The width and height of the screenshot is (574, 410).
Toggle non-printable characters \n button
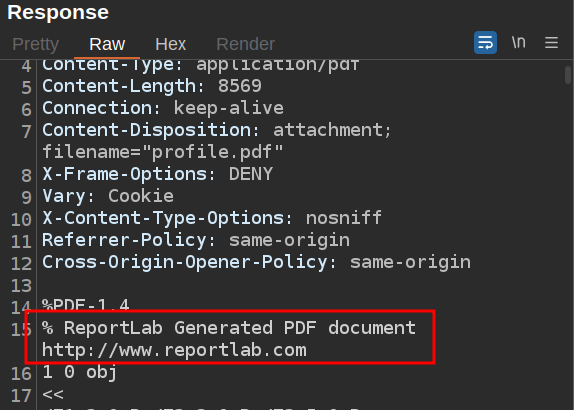(x=518, y=42)
